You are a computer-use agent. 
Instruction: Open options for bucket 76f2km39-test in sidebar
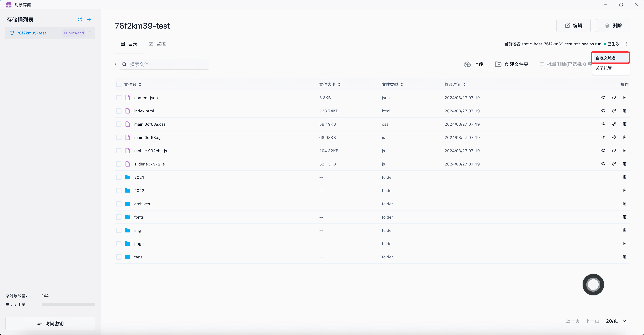click(90, 33)
